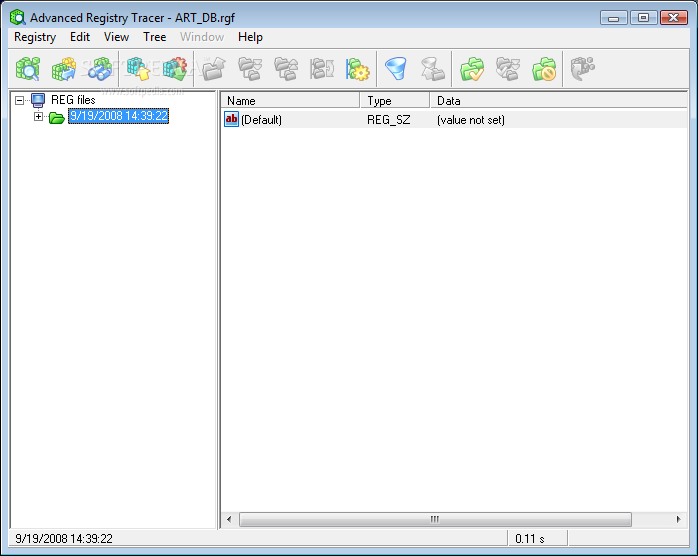Minimize the Advanced Registry Tracer window
The height and width of the screenshot is (556, 698).
coord(613,18)
